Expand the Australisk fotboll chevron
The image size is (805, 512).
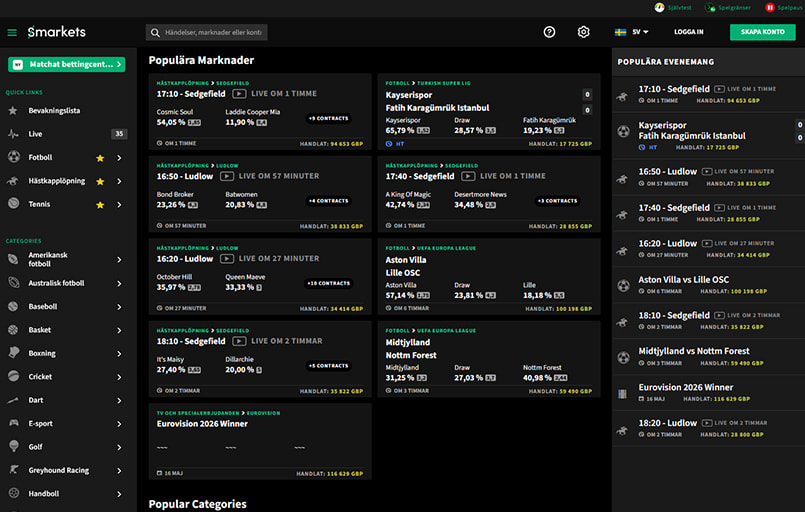(x=119, y=283)
